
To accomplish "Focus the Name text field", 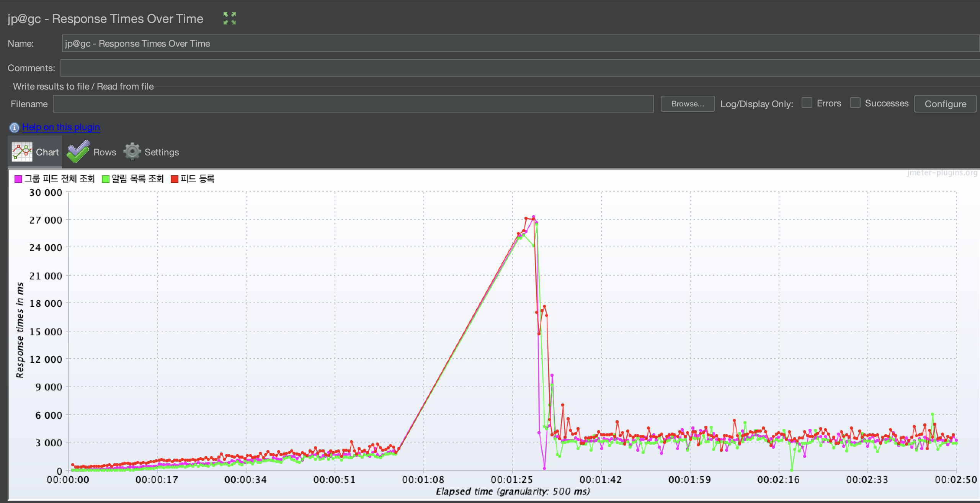I will pos(520,44).
